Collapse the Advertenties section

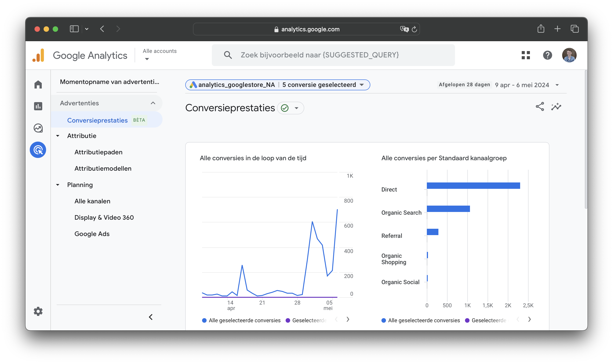(x=153, y=103)
